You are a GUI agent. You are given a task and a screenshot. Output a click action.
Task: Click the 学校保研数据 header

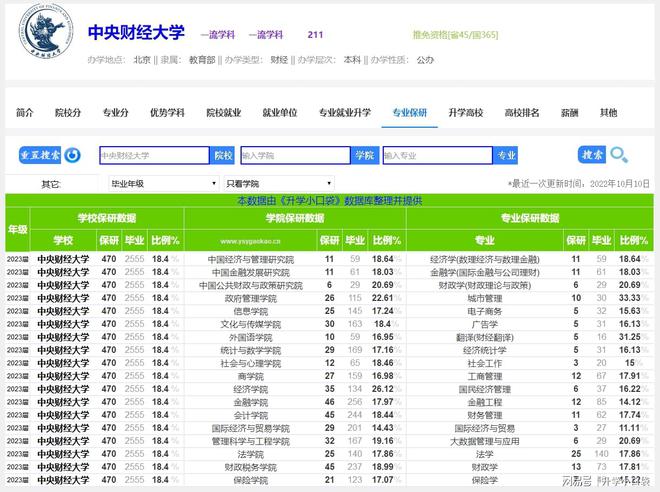[107, 218]
